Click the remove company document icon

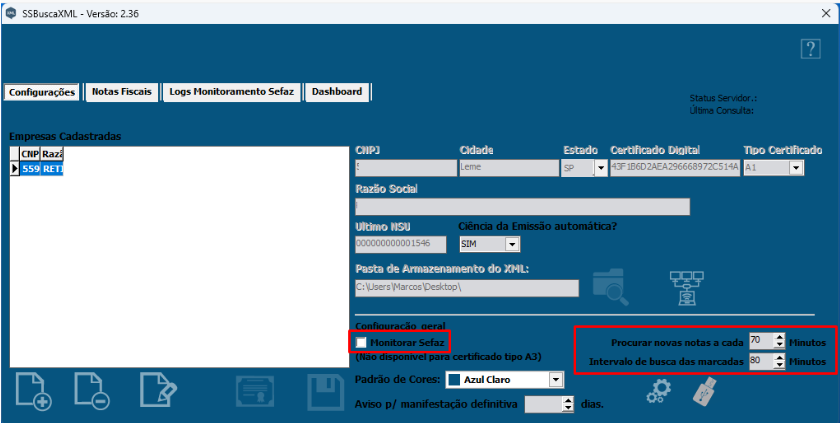(91, 390)
